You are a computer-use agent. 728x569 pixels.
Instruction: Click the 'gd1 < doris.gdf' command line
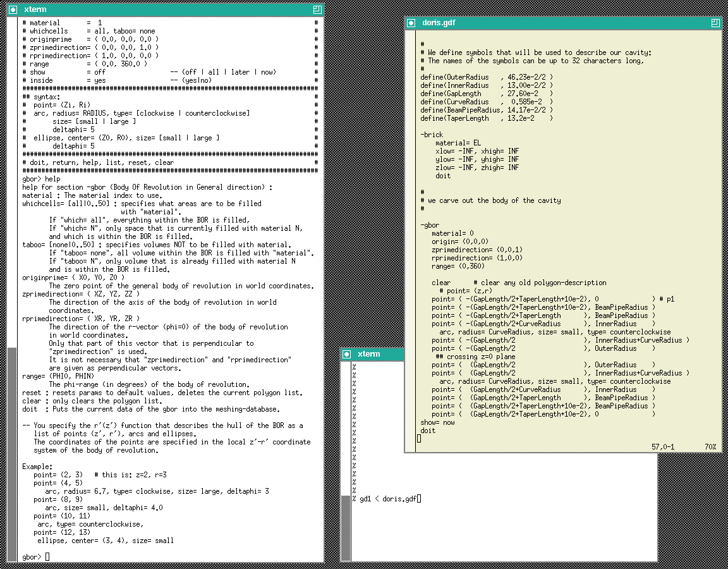pos(387,499)
